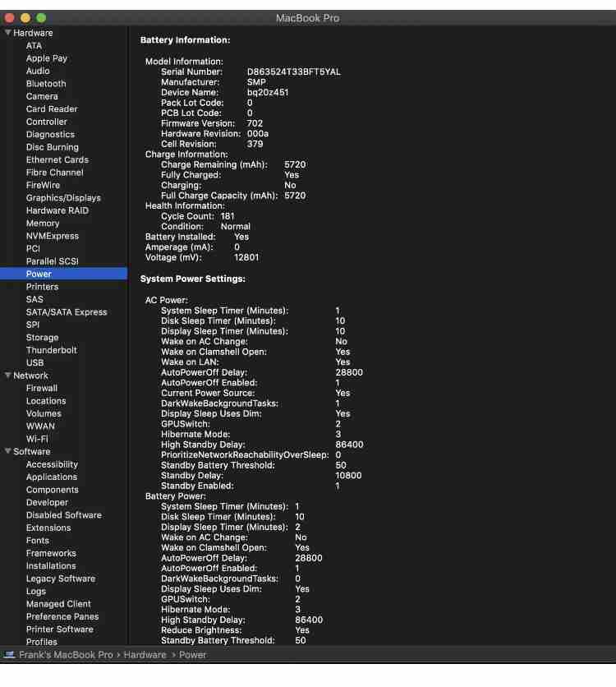Screen dimensions: 616x687
Task: Select SATA/SATA Express in the sidebar
Action: tap(67, 312)
